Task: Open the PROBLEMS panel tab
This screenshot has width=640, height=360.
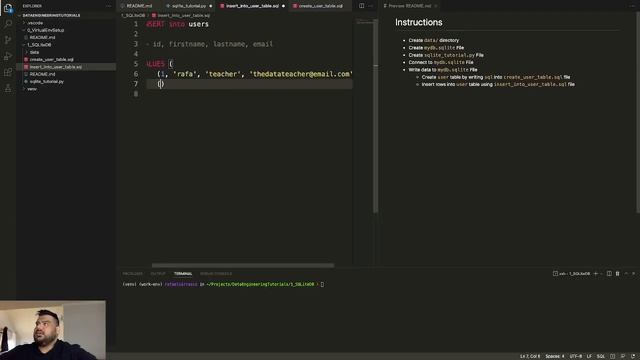Action: [133, 273]
